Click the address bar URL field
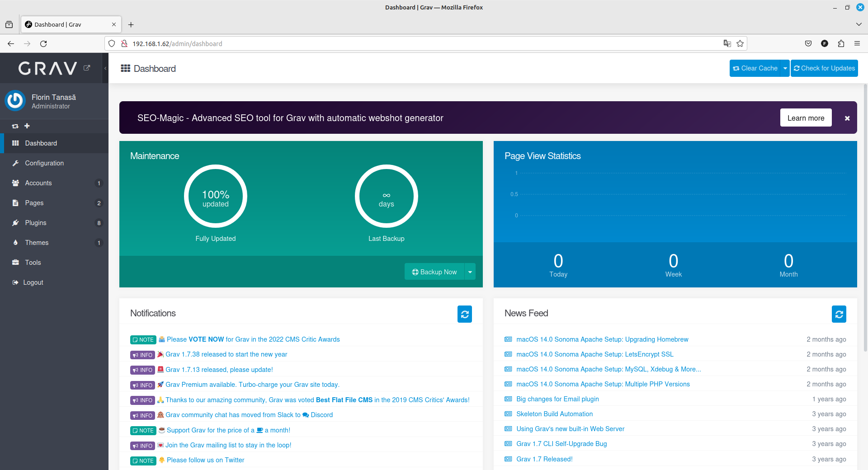 click(x=425, y=44)
